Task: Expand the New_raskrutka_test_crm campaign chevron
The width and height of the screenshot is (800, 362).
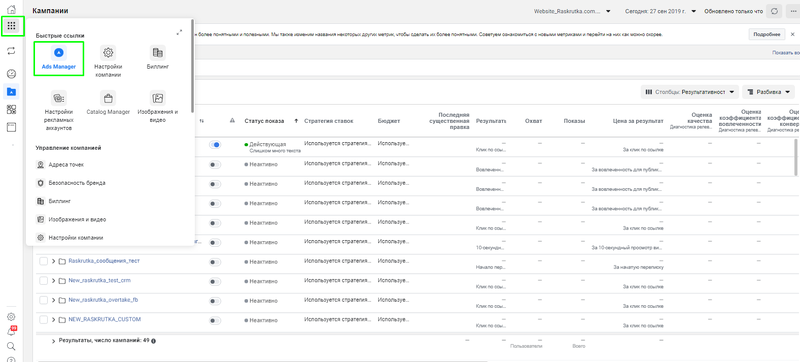Action: (x=53, y=281)
